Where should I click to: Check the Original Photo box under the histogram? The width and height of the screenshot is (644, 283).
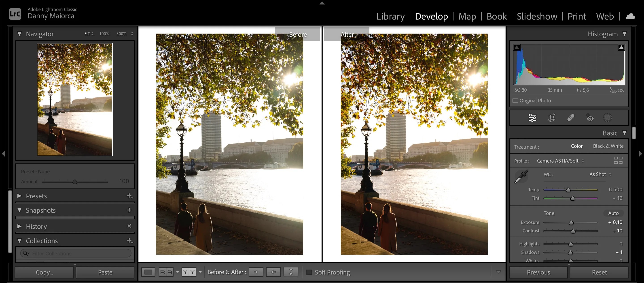pyautogui.click(x=516, y=100)
